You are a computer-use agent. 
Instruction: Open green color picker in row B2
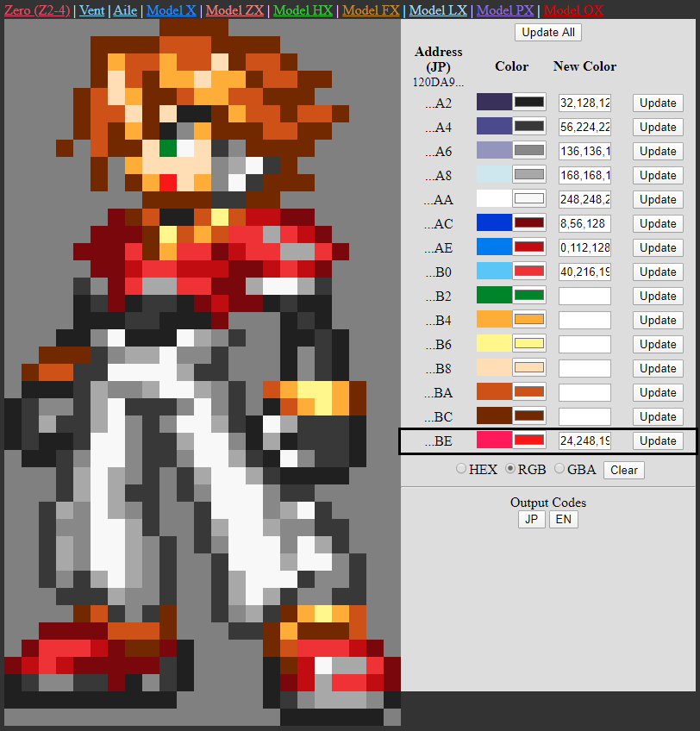point(528,296)
